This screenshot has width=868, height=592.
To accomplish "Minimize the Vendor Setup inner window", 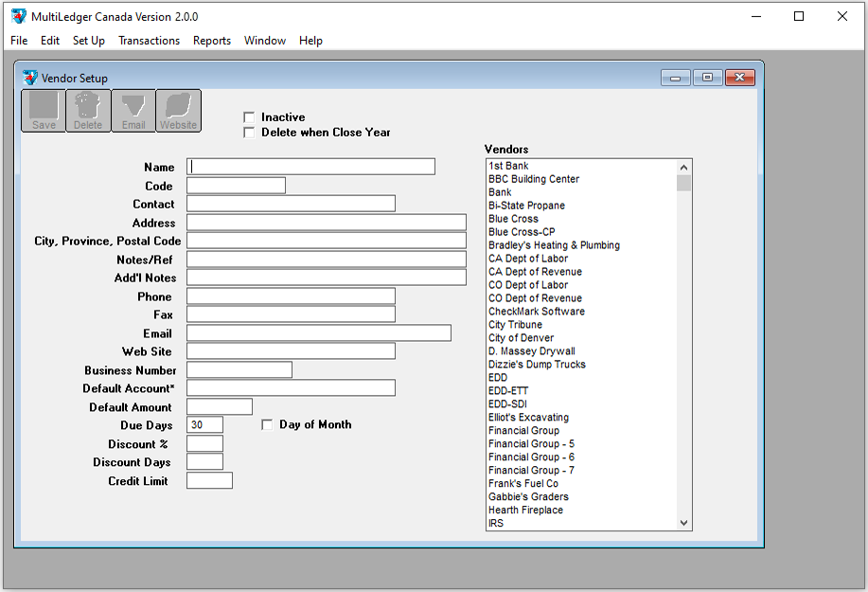I will click(x=676, y=78).
